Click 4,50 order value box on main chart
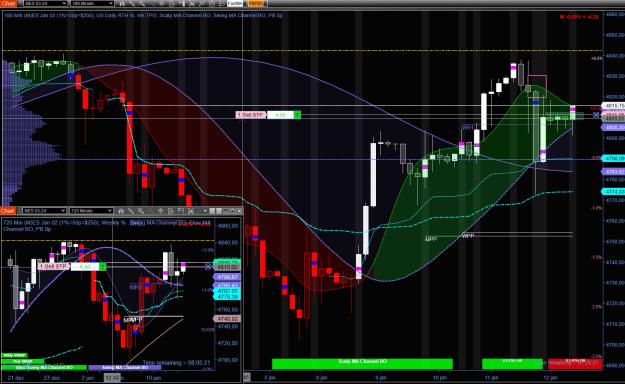The width and height of the screenshot is (625, 384). (x=280, y=115)
